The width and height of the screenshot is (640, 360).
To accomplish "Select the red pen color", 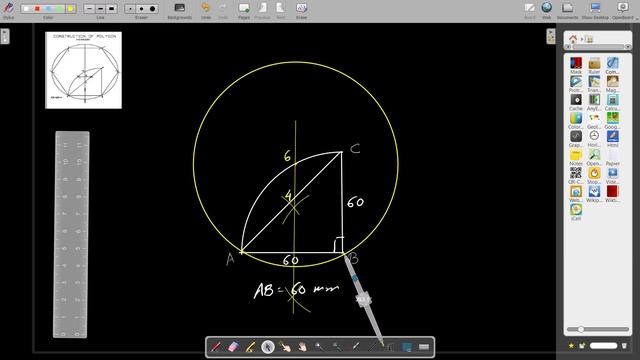I will 37,9.
